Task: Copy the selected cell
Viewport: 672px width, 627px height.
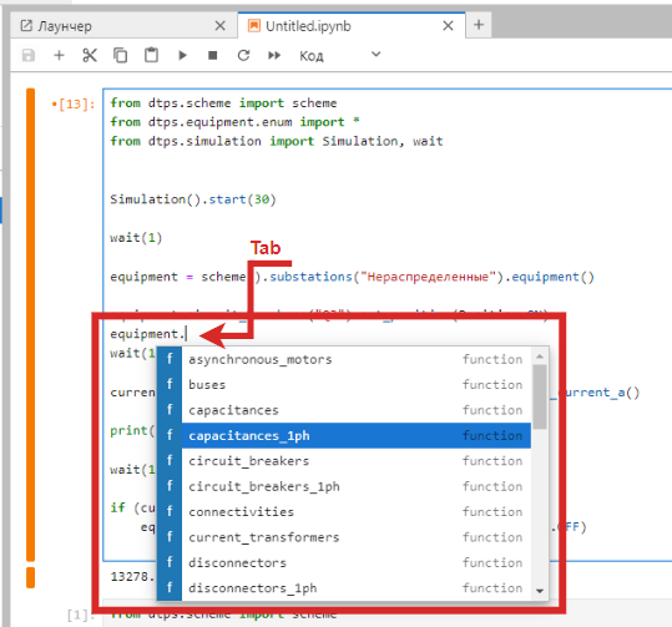Action: point(120,55)
